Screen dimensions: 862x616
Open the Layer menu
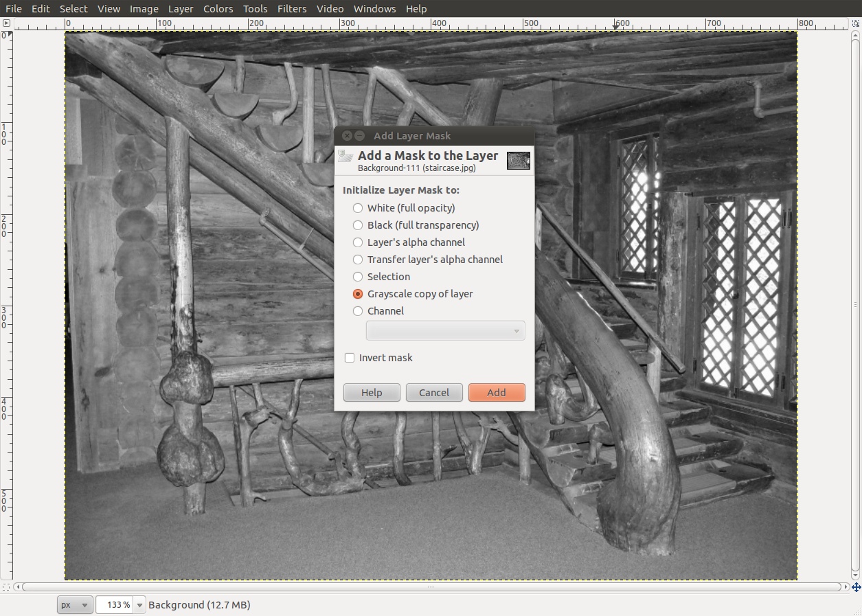(181, 9)
